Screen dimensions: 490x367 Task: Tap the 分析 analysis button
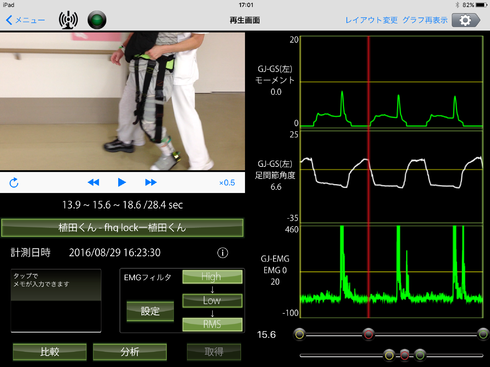130,352
